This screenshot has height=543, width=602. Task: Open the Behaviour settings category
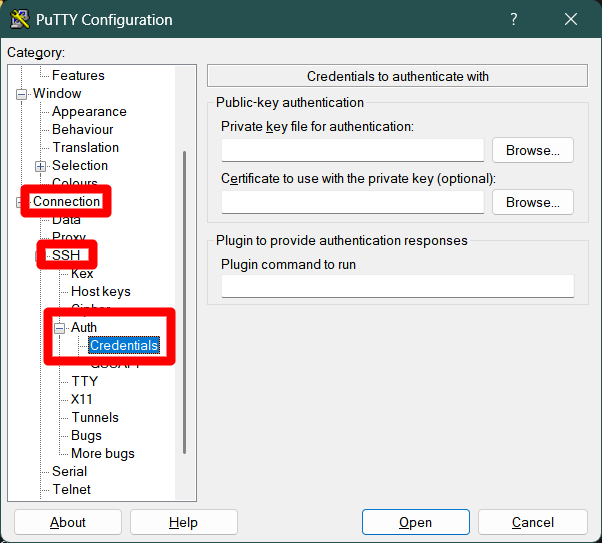point(83,129)
